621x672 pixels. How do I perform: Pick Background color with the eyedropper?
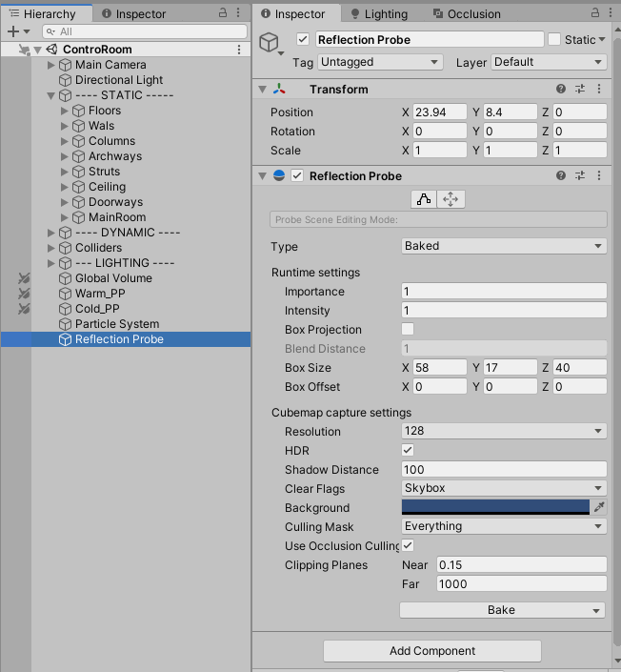point(599,507)
